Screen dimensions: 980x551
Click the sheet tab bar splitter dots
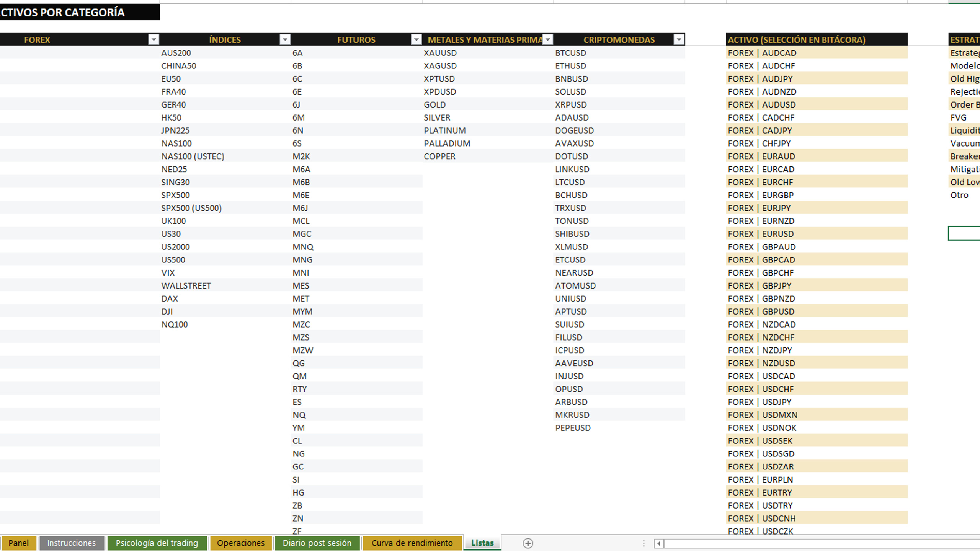tap(644, 543)
